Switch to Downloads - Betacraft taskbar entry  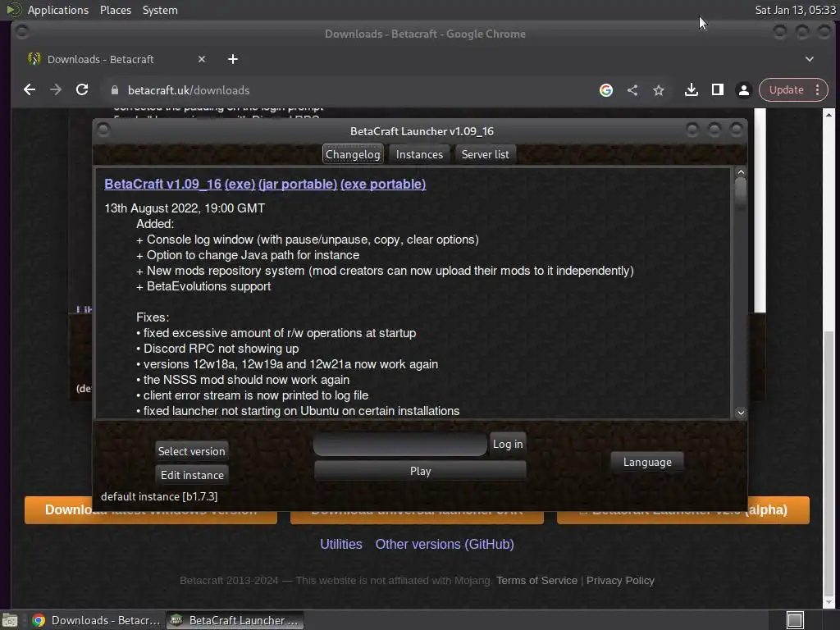point(96,620)
